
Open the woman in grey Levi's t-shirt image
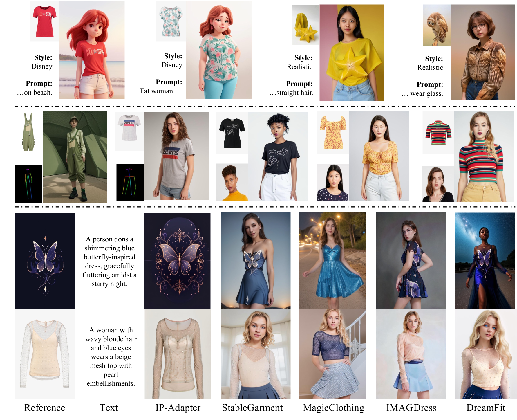pos(176,156)
